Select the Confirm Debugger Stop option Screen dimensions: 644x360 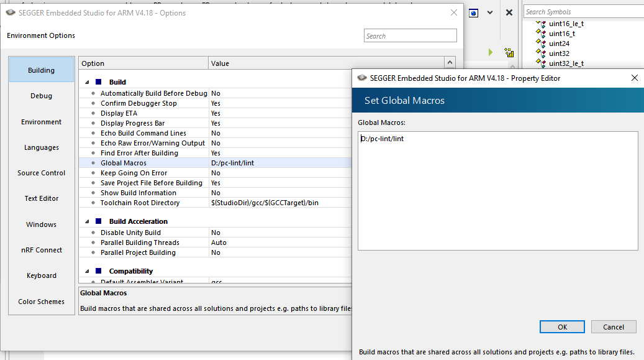[x=138, y=103]
